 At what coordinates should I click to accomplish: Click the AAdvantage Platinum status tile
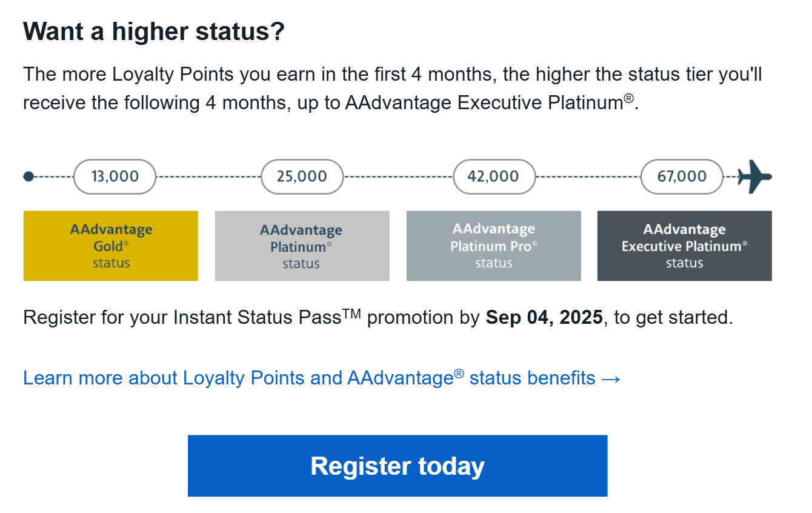pyautogui.click(x=302, y=246)
